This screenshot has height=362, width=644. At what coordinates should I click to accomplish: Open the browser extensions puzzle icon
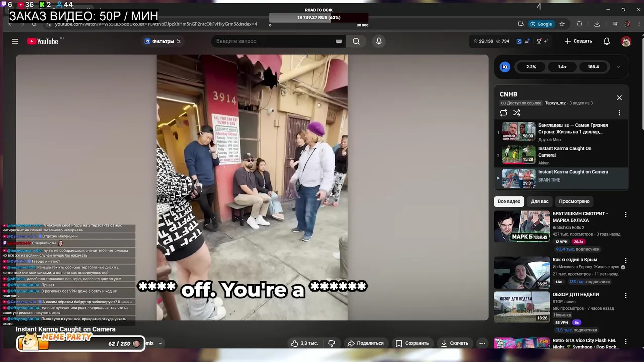point(579,24)
